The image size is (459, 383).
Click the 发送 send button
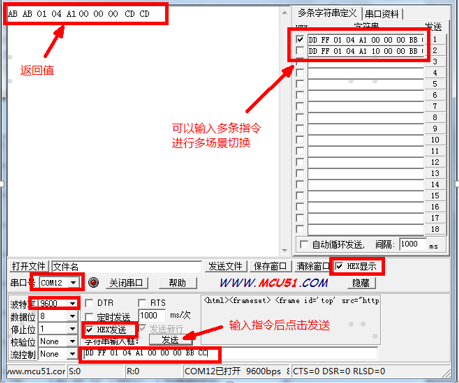pyautogui.click(x=170, y=340)
